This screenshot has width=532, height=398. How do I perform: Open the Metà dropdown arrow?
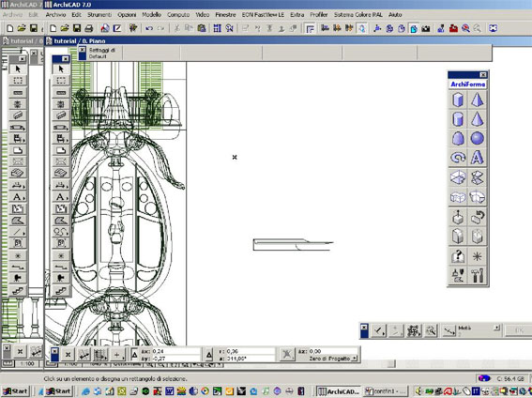[496, 328]
